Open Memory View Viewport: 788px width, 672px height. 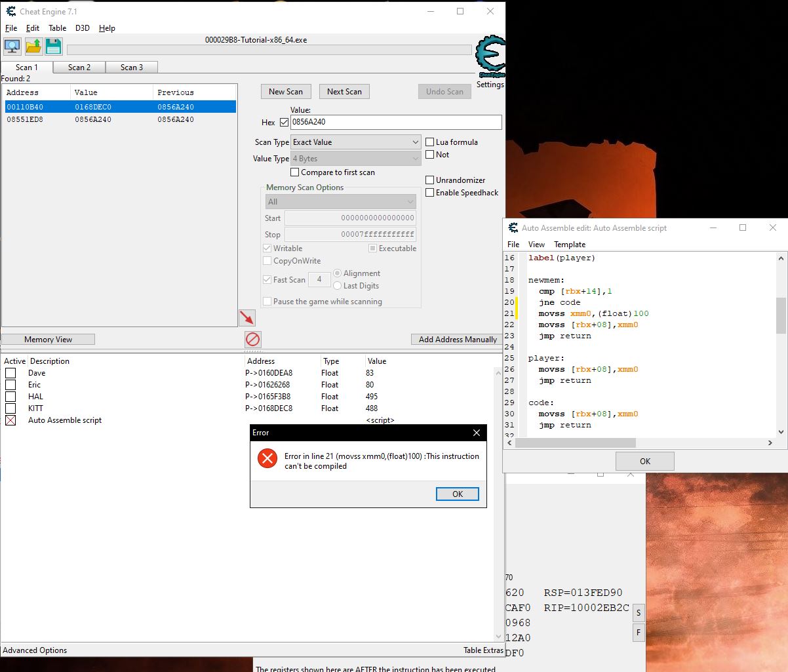coord(49,340)
